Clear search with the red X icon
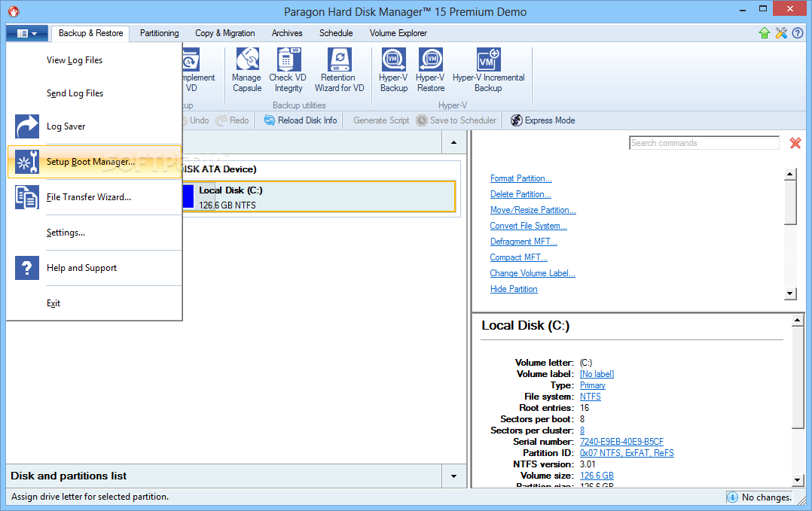Viewport: 812px width, 511px height. pyautogui.click(x=795, y=143)
